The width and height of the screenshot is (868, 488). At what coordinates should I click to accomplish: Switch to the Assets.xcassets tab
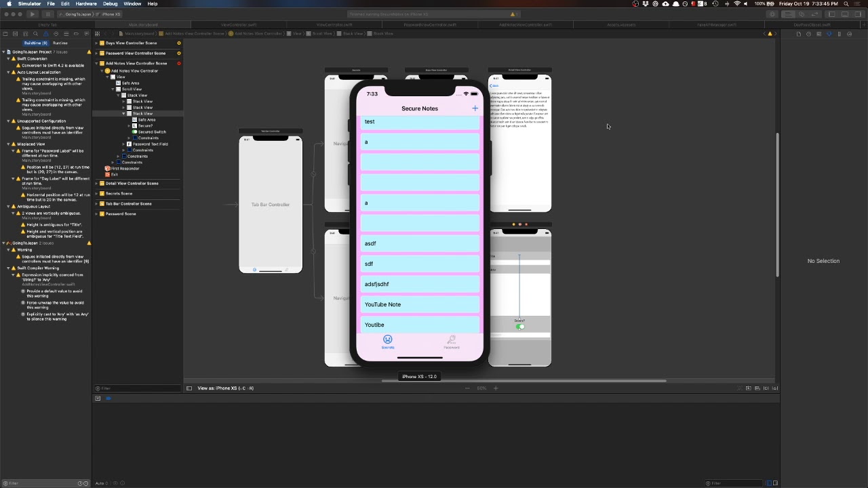[x=621, y=25]
